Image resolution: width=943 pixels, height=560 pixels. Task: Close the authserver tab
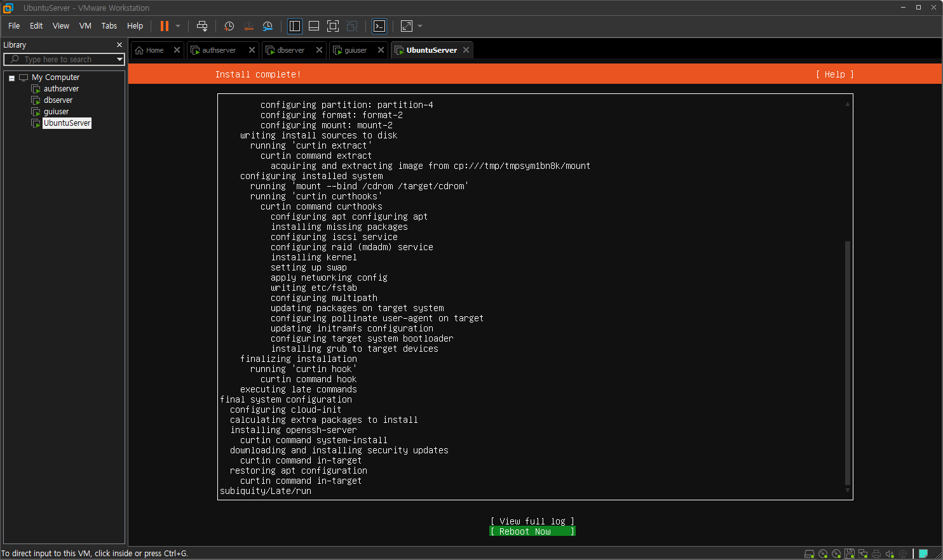click(x=252, y=50)
